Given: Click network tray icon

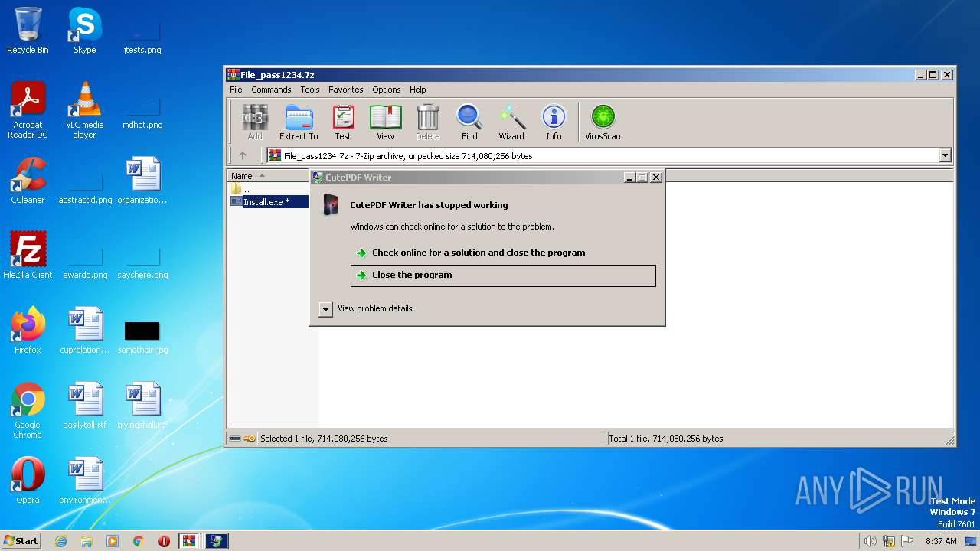Looking at the screenshot, I should click(889, 541).
